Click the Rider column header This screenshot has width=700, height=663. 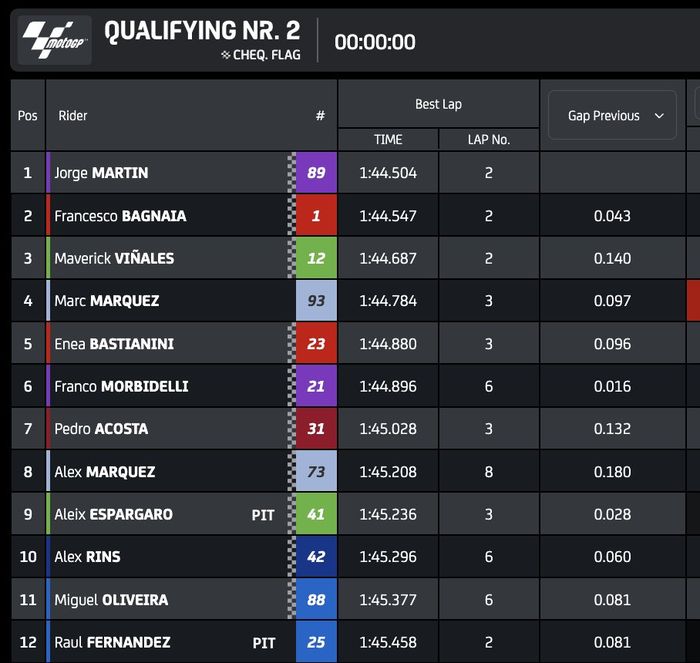73,116
